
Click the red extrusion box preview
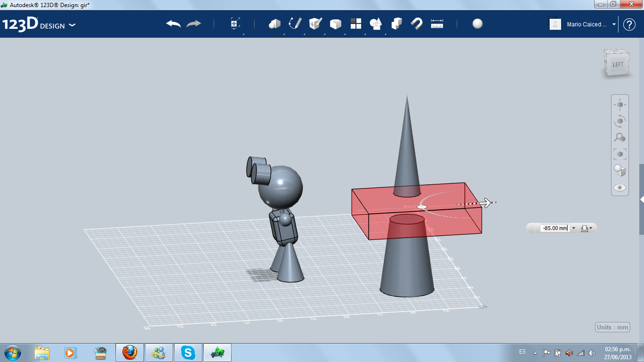(x=416, y=211)
